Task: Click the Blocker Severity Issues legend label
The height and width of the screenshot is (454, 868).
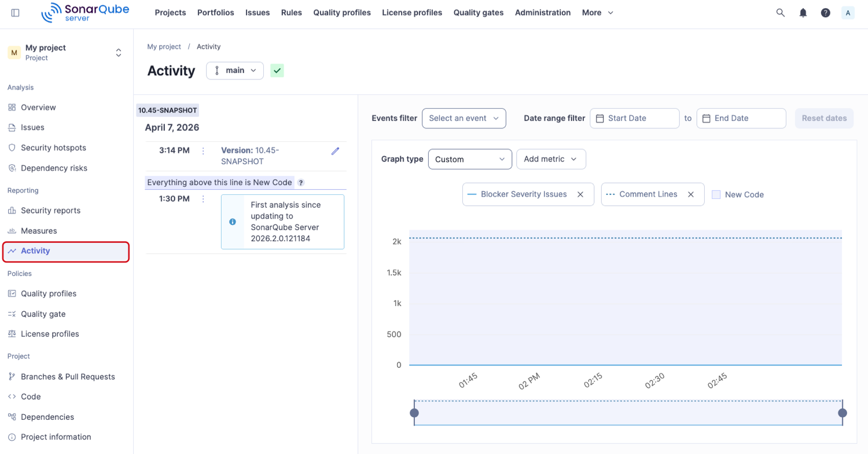Action: 524,194
